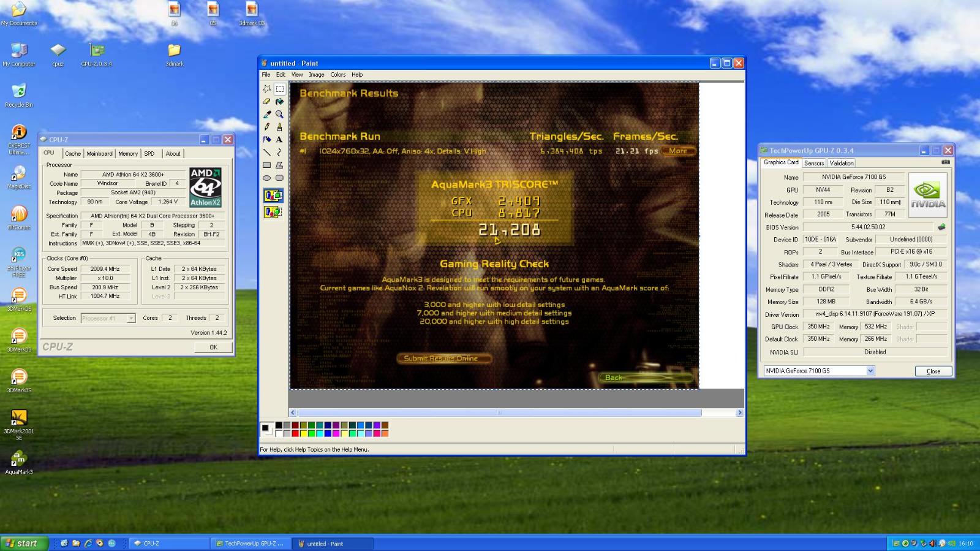This screenshot has height=551, width=980.
Task: Open the Help menu in Paint
Action: (357, 75)
